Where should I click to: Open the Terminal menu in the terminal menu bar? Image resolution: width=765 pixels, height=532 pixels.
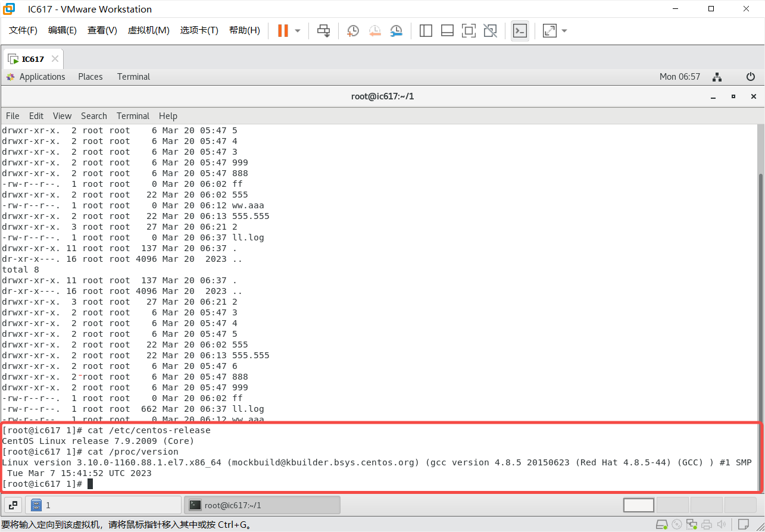(x=133, y=116)
